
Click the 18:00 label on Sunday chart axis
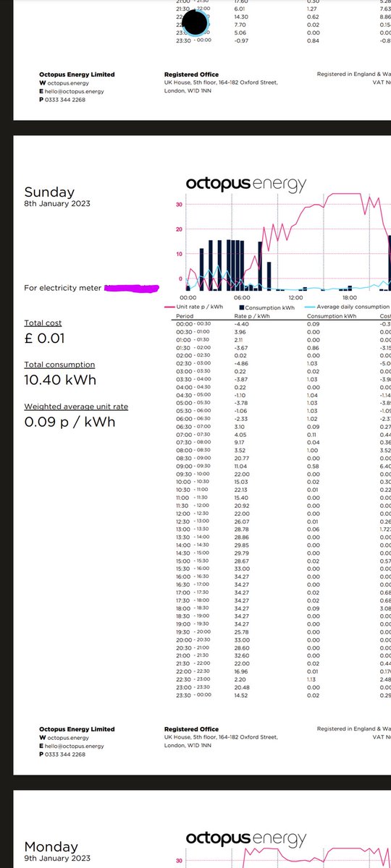tap(349, 297)
